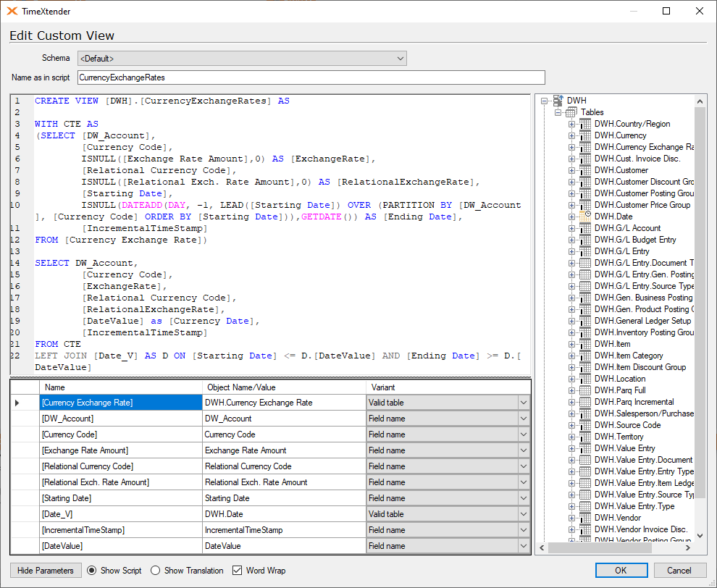Click the DWH.Date table icon
This screenshot has width=717, height=588.
pyautogui.click(x=585, y=217)
